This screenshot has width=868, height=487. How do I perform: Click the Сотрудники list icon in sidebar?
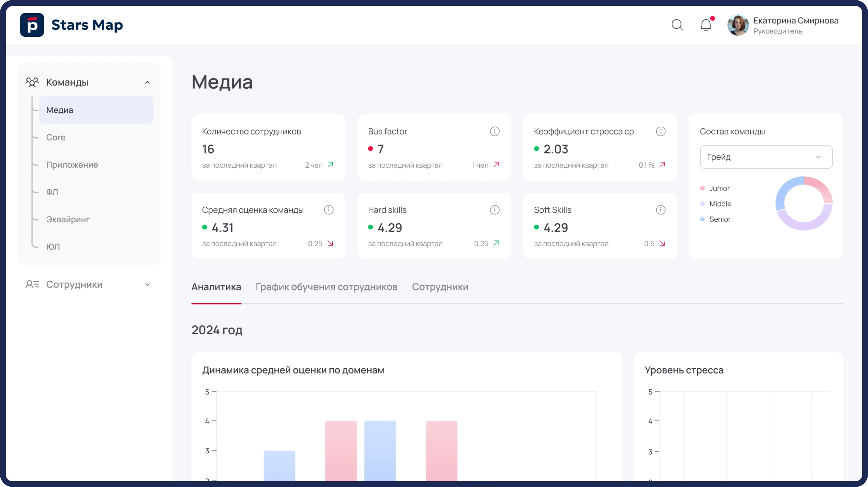(x=32, y=284)
